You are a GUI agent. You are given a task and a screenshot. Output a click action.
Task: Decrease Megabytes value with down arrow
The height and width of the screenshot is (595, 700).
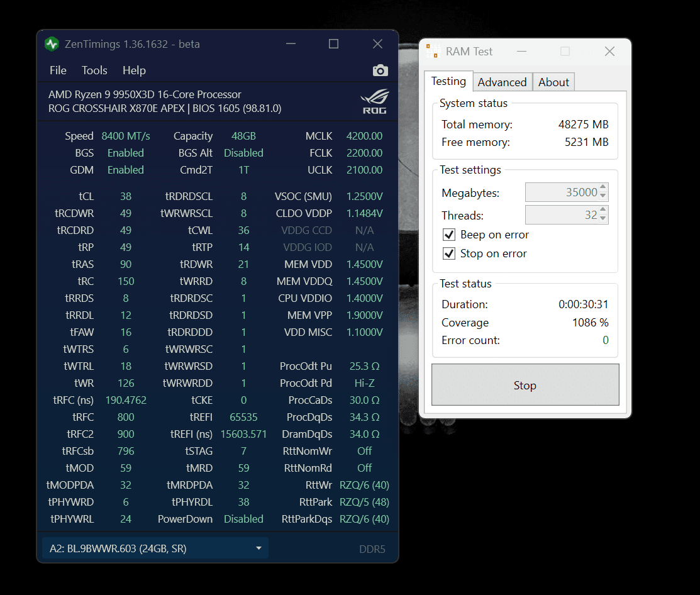(x=603, y=196)
